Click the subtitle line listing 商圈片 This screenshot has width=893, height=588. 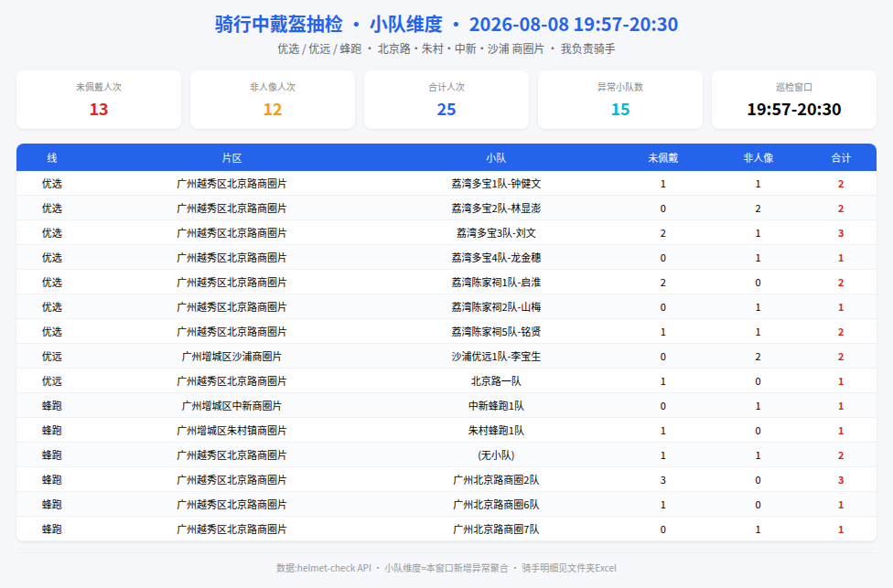[x=446, y=49]
